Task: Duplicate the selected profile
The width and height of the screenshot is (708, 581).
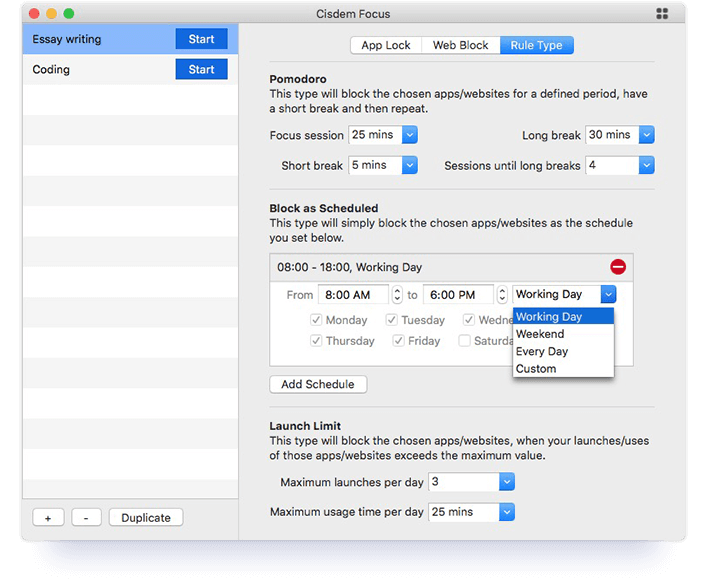Action: click(146, 517)
